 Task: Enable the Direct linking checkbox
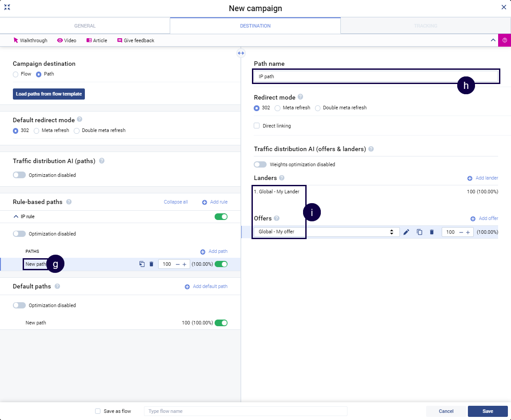point(257,126)
